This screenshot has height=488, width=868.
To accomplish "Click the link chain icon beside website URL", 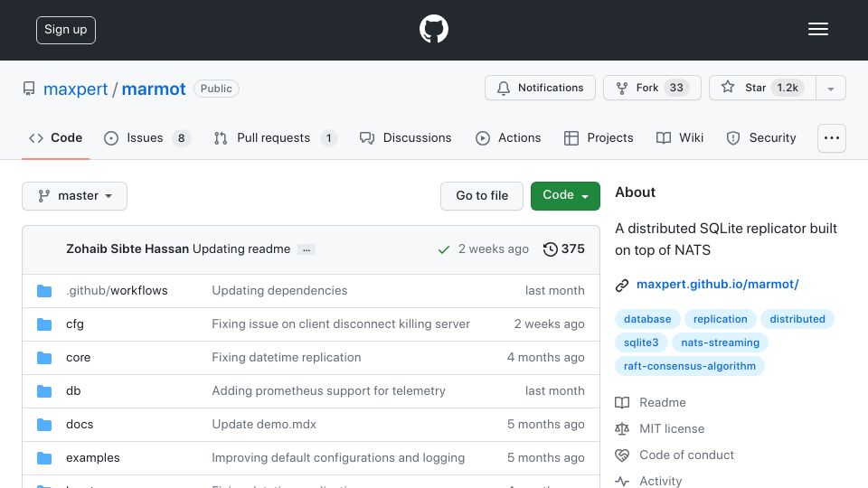I will coord(622,285).
